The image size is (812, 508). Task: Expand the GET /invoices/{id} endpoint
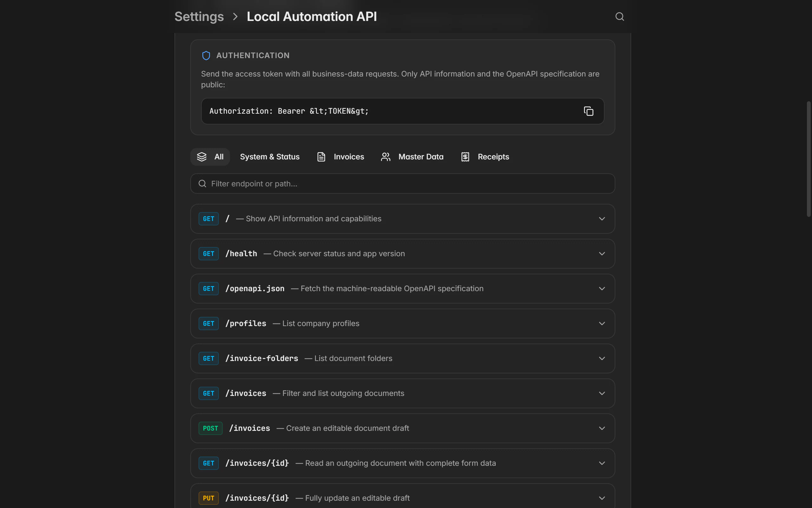pos(403,463)
